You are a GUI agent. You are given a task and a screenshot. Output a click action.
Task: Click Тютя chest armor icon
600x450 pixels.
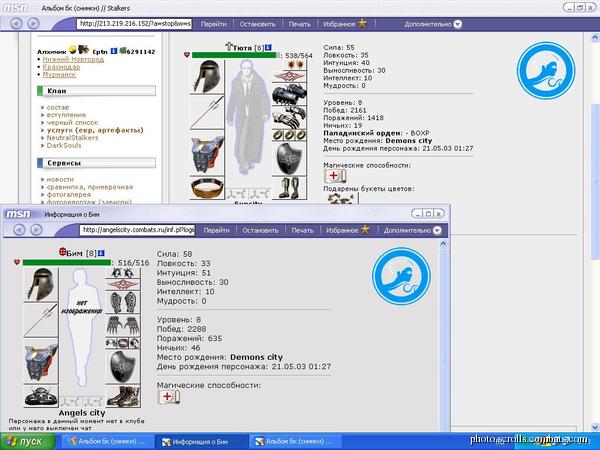pos(207,153)
